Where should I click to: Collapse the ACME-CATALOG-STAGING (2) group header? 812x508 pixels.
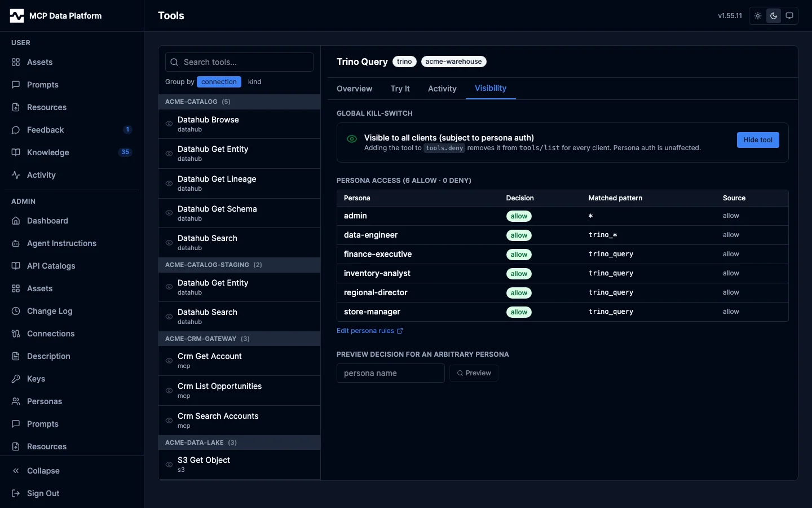(239, 265)
